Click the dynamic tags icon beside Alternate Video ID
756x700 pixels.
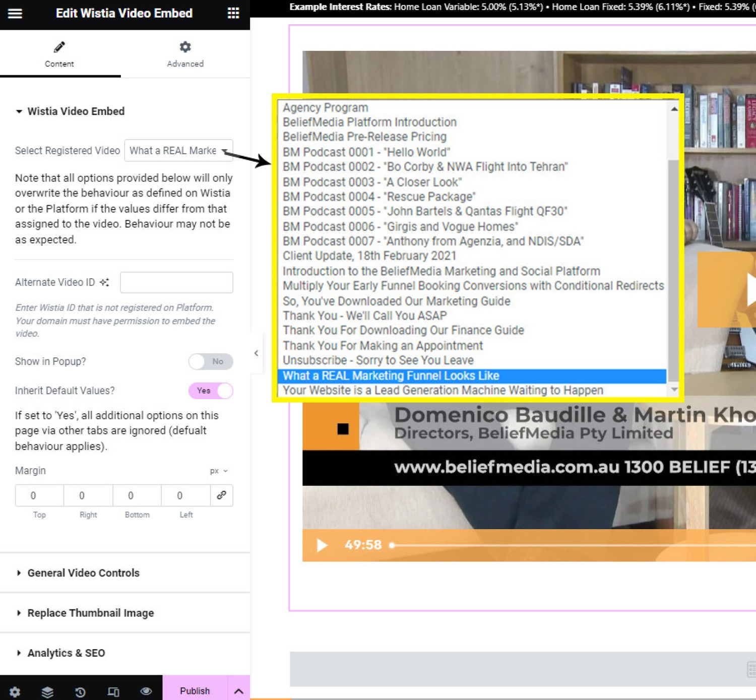(104, 282)
